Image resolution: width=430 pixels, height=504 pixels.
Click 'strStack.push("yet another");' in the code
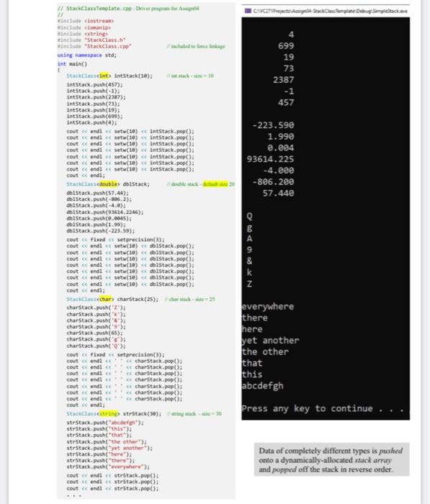pos(109,448)
